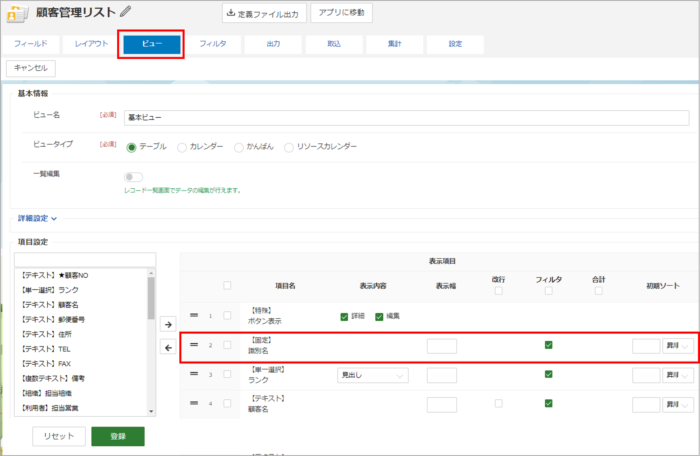Toggle filter checkbox in 顧客名 row

549,403
